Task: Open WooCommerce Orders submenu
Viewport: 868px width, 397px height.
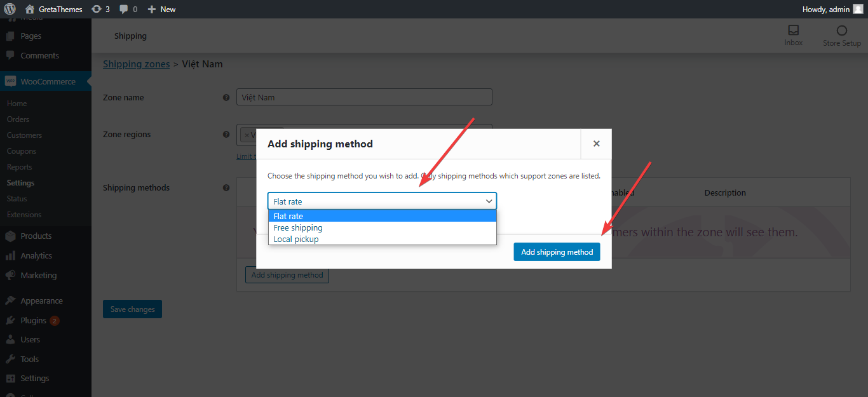Action: [x=18, y=119]
